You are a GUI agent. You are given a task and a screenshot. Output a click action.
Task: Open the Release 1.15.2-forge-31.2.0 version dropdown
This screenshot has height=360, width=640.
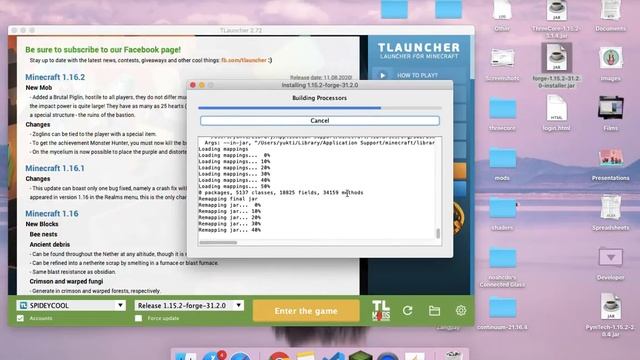click(x=189, y=305)
